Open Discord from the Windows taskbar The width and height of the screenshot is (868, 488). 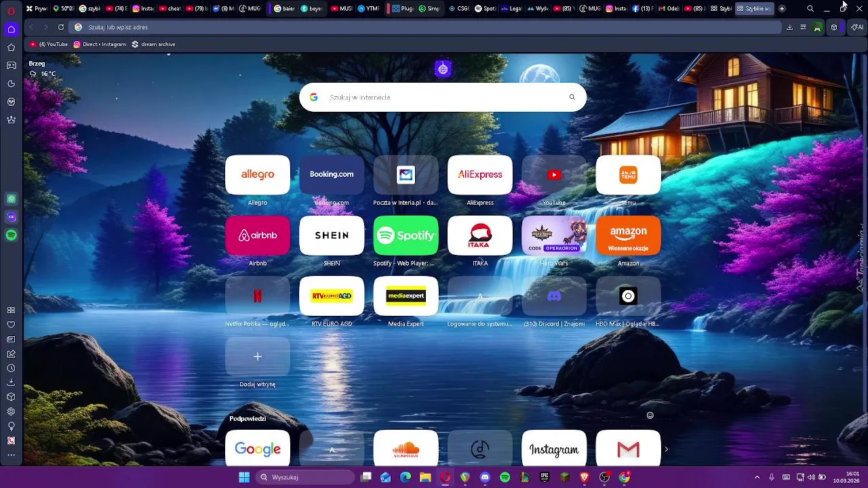[485, 477]
